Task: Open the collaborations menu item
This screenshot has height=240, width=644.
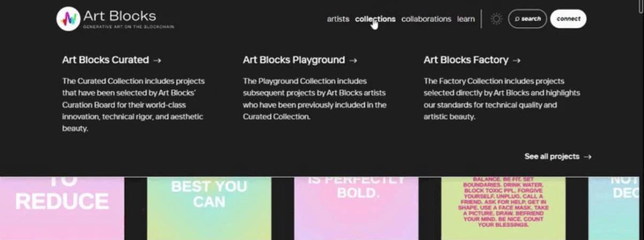Action: click(x=426, y=19)
